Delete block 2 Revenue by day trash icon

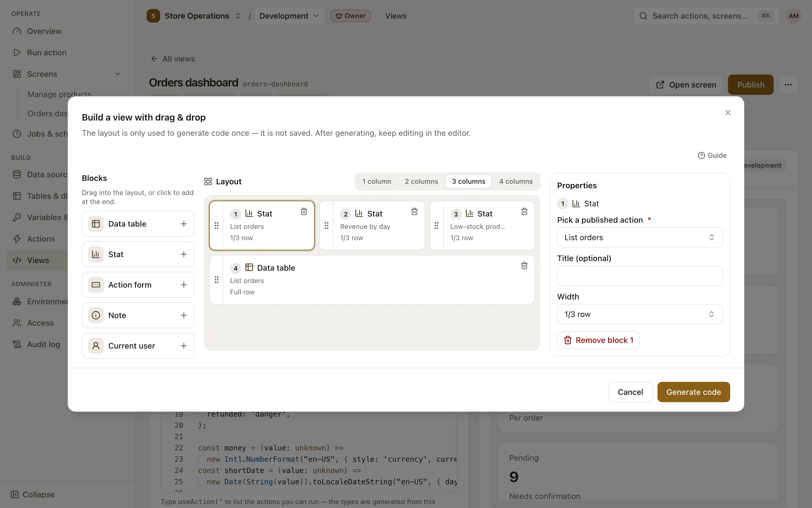click(414, 211)
